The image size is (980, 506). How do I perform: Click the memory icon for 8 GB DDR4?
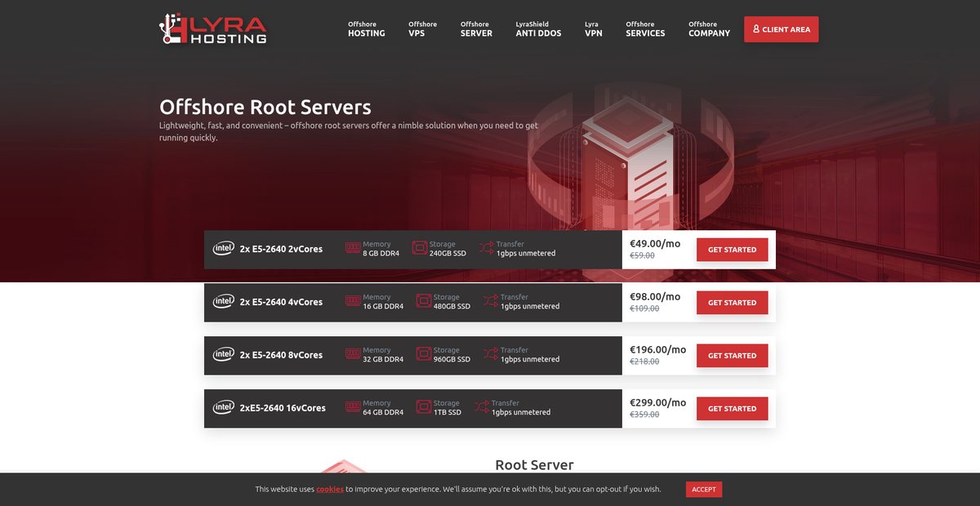(353, 248)
